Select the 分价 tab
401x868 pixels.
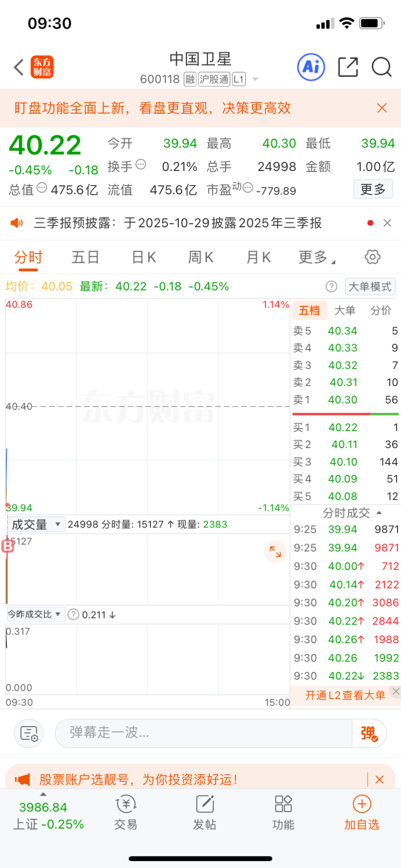381,310
